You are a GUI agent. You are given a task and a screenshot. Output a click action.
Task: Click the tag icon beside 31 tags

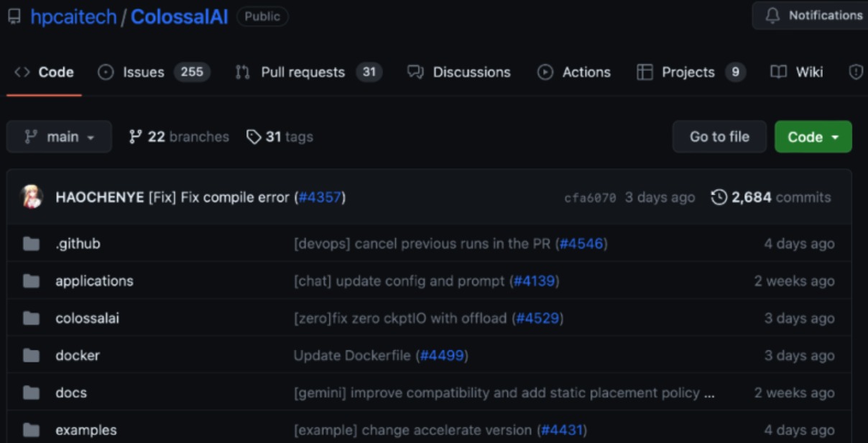pos(253,137)
